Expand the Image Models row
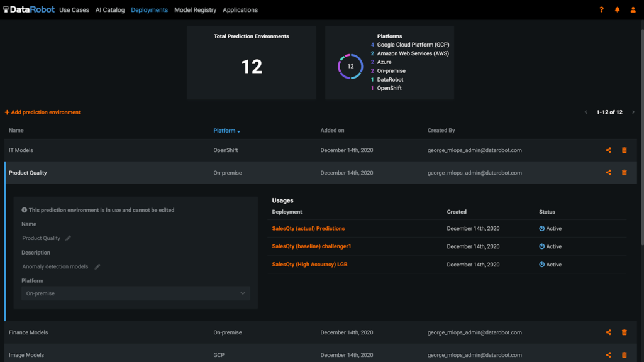 click(x=320, y=354)
